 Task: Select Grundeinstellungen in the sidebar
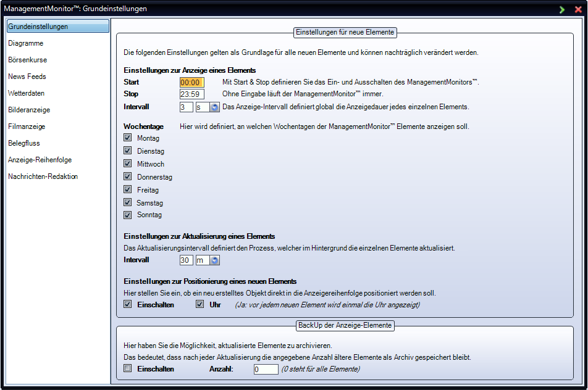click(x=58, y=26)
